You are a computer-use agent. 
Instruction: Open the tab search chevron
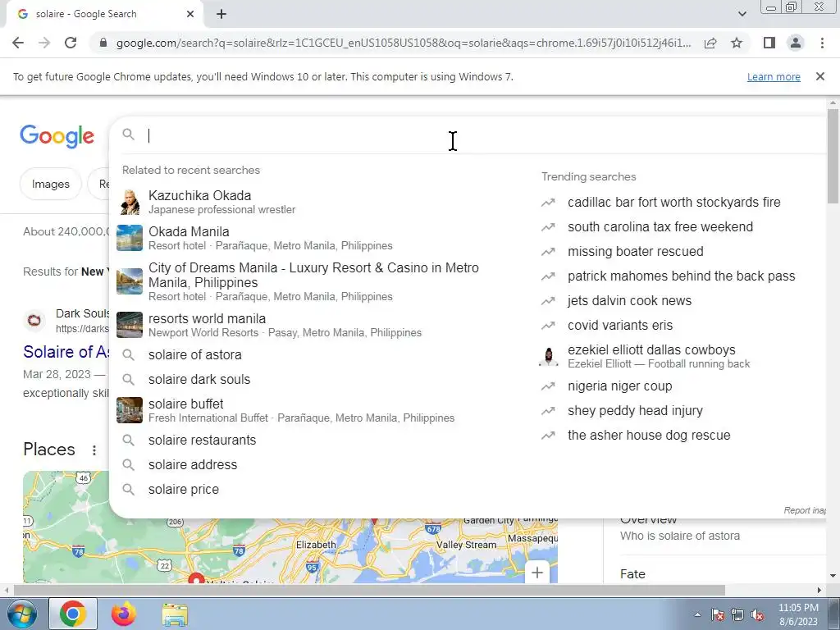[742, 15]
